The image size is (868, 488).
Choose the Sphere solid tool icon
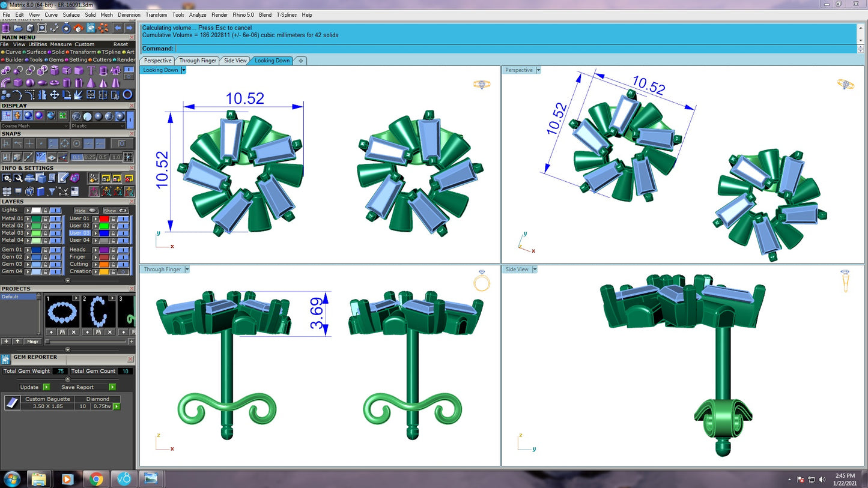pyautogui.click(x=30, y=83)
